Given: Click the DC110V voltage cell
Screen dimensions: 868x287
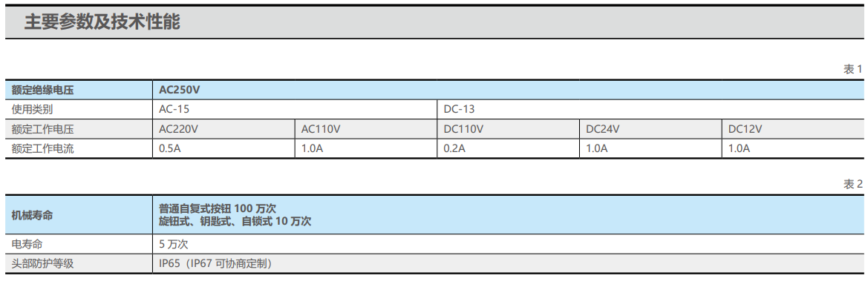Looking at the screenshot, I should (508, 129).
